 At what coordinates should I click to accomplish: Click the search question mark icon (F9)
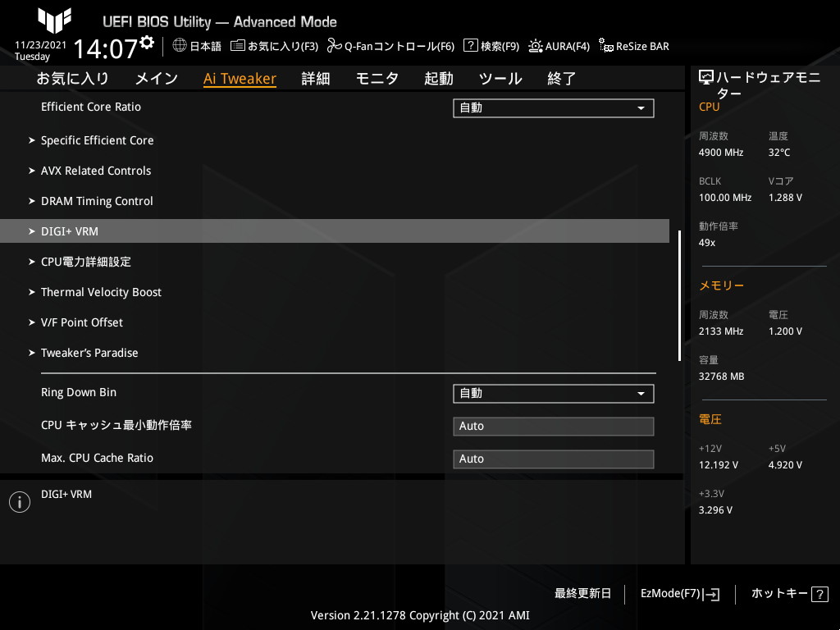pos(470,46)
